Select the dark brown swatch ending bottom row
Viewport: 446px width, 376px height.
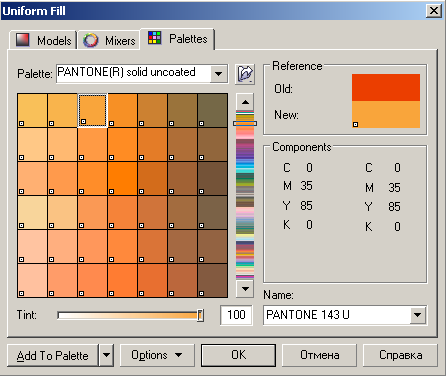tap(213, 280)
